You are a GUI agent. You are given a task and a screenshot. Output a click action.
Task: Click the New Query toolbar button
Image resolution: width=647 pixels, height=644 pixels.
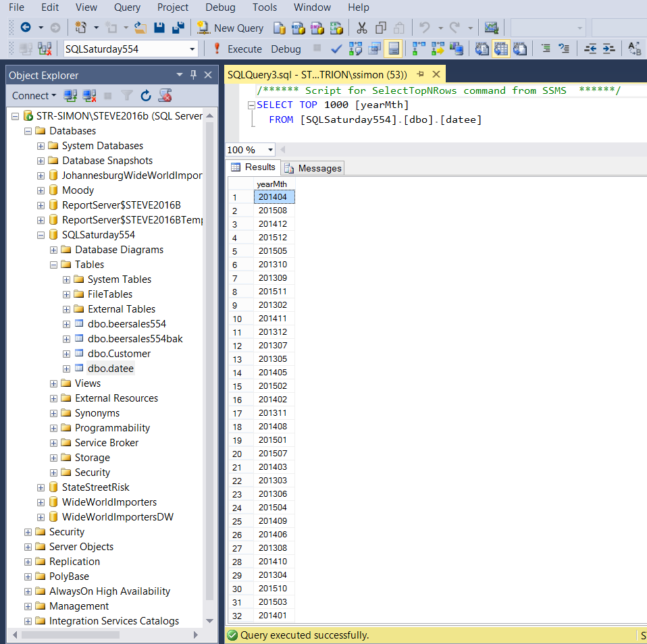[x=230, y=28]
